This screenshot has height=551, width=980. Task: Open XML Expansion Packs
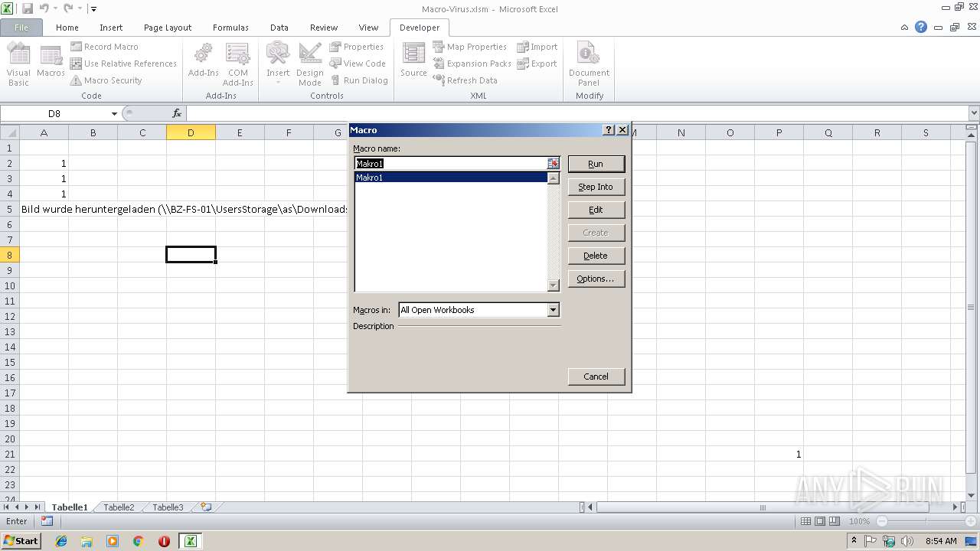coord(472,64)
